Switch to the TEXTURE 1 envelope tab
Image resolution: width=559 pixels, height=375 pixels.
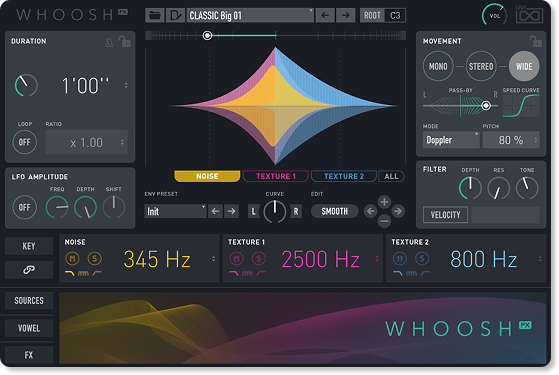[x=276, y=176]
